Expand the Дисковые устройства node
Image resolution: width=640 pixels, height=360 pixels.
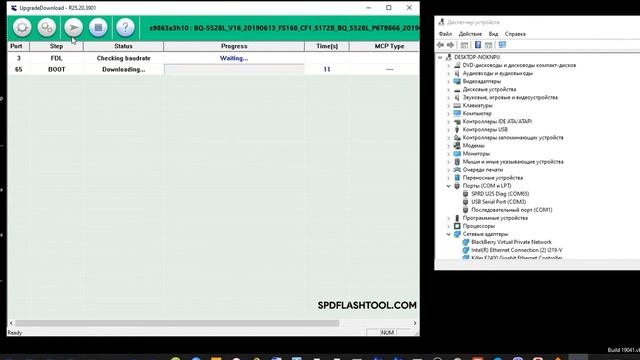point(448,89)
